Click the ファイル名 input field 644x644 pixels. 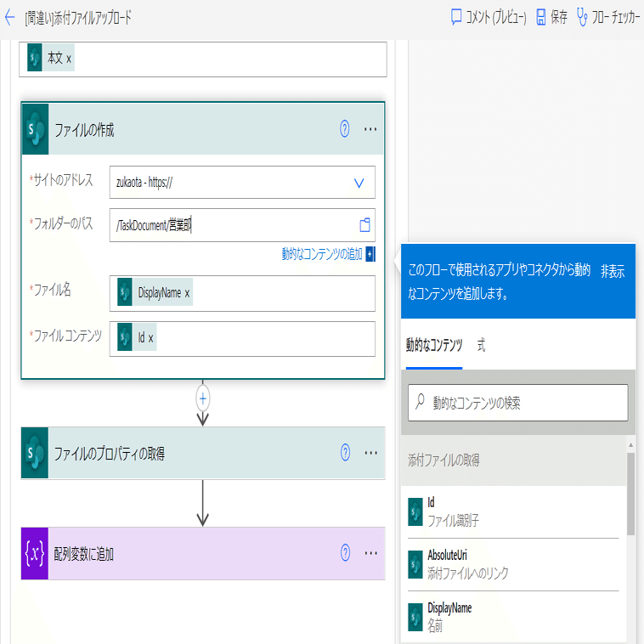coord(242,293)
